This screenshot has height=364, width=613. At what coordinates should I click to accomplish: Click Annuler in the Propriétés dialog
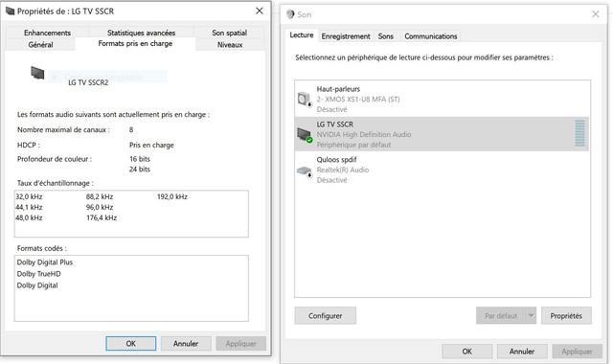click(186, 343)
